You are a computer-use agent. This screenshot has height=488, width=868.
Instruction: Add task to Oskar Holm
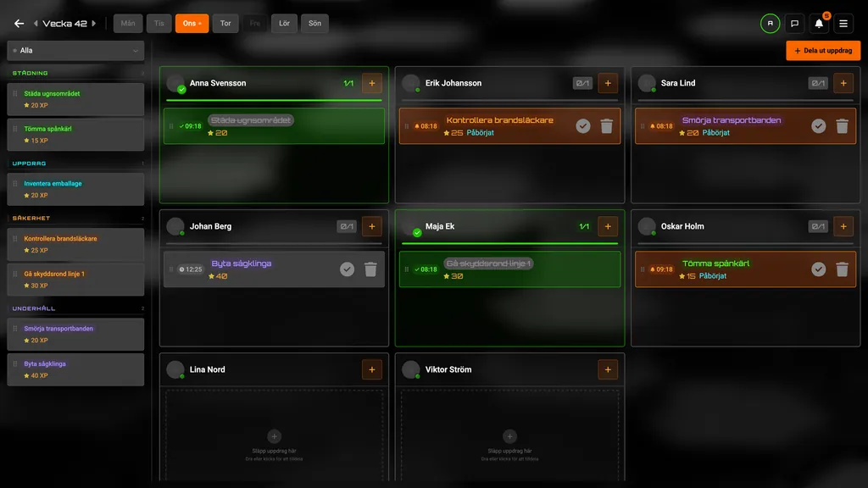[x=843, y=226]
